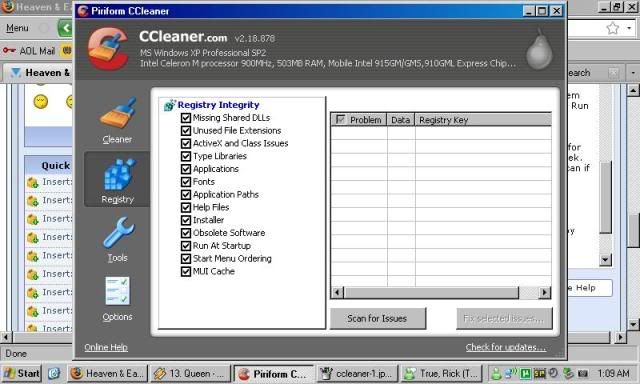Click Fix selected issues button
Image resolution: width=640 pixels, height=384 pixels.
coord(504,318)
